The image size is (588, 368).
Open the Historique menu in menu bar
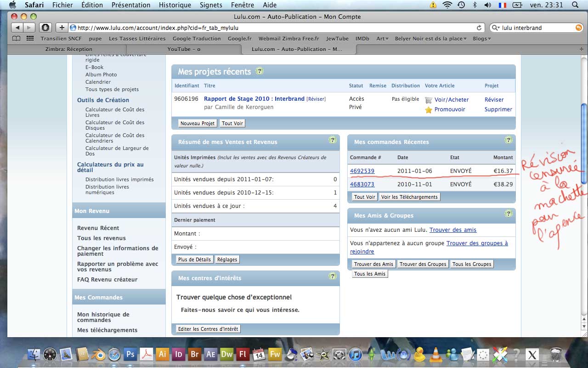click(175, 5)
